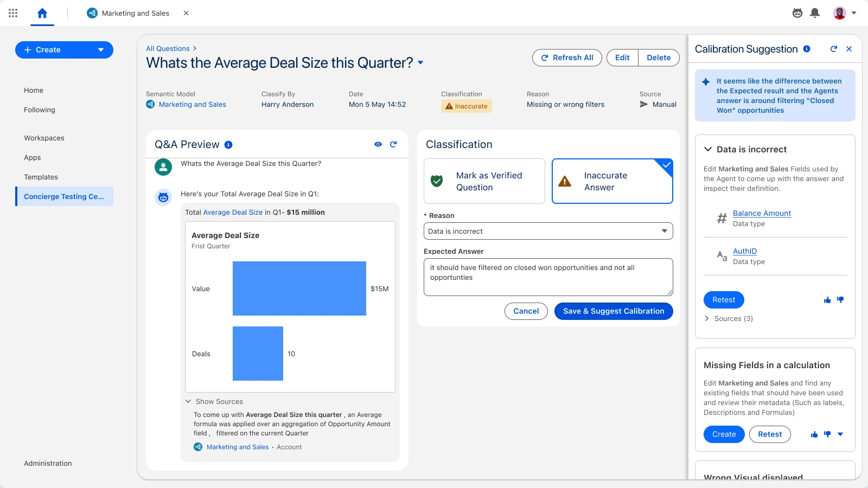Open Marketing and Sales semantic model link
The width and height of the screenshot is (868, 488).
(193, 105)
